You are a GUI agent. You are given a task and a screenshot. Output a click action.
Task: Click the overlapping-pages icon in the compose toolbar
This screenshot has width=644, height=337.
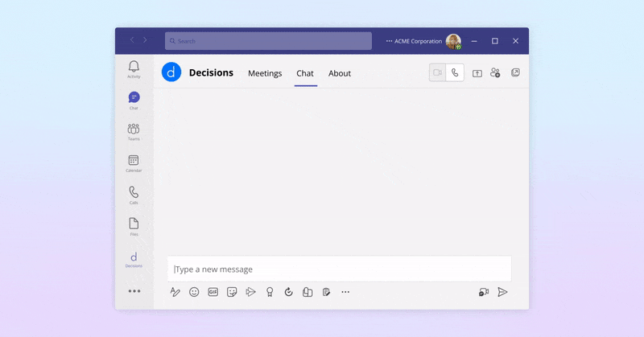(308, 292)
